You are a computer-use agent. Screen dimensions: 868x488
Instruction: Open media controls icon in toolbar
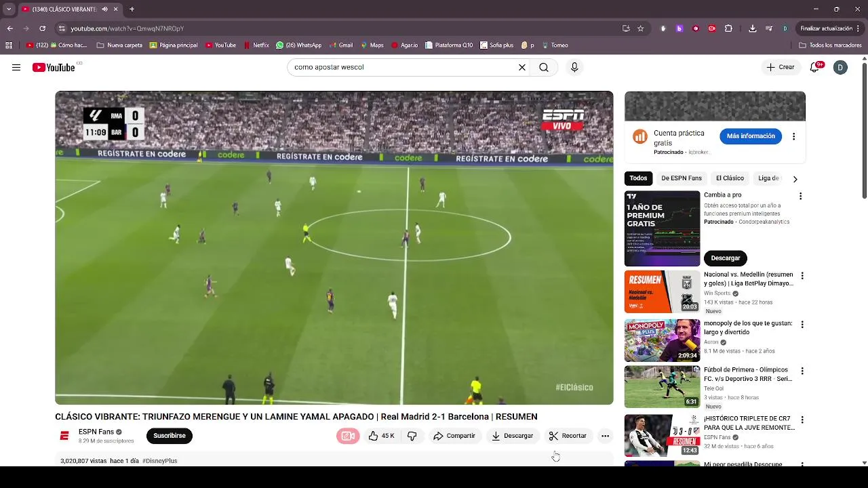(769, 28)
